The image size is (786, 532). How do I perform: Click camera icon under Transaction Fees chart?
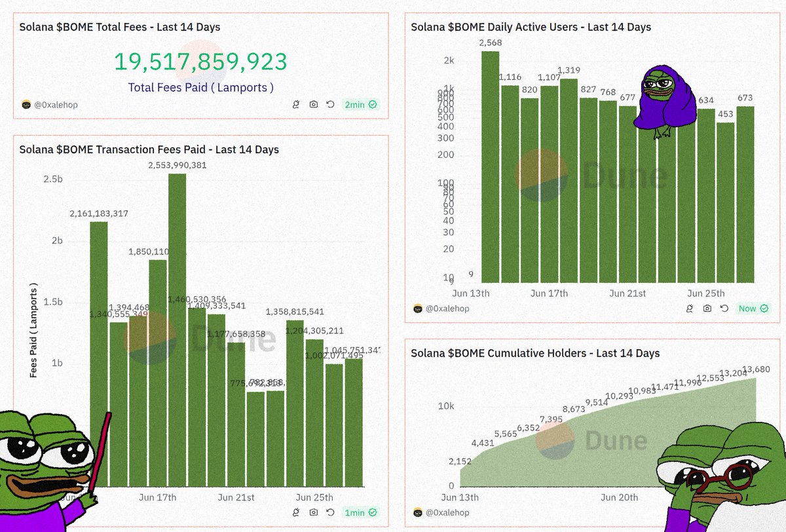[314, 514]
